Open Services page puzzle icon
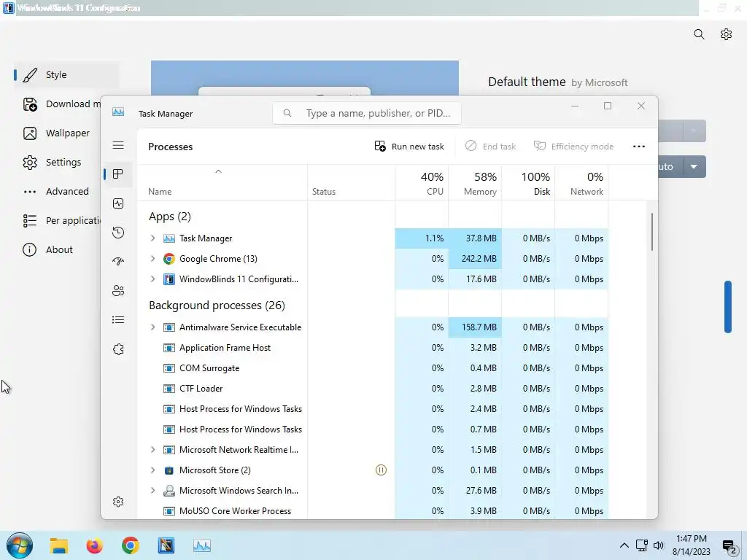 coord(118,349)
